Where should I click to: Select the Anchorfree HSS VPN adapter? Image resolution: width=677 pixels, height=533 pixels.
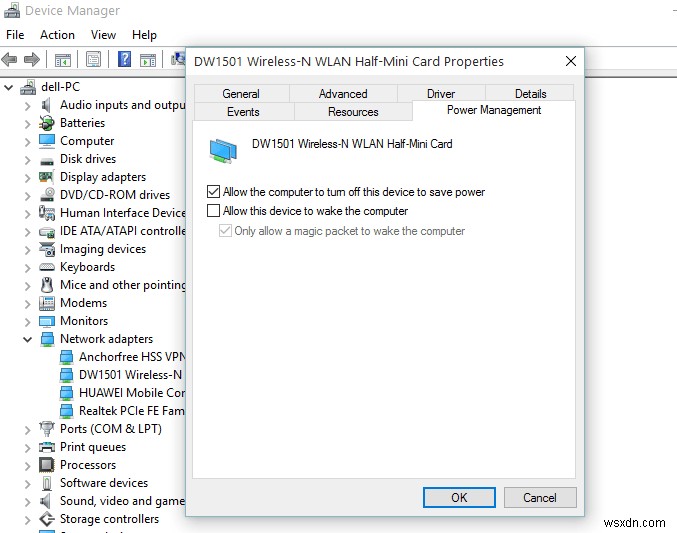122,357
